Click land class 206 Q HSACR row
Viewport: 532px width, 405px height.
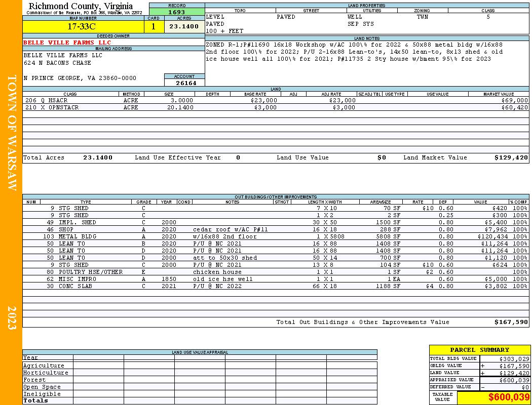[x=276, y=100]
